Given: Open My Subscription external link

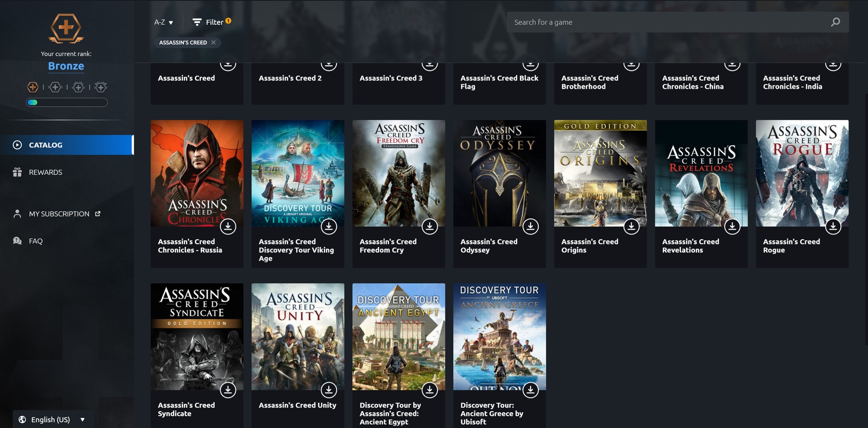Looking at the screenshot, I should (59, 214).
